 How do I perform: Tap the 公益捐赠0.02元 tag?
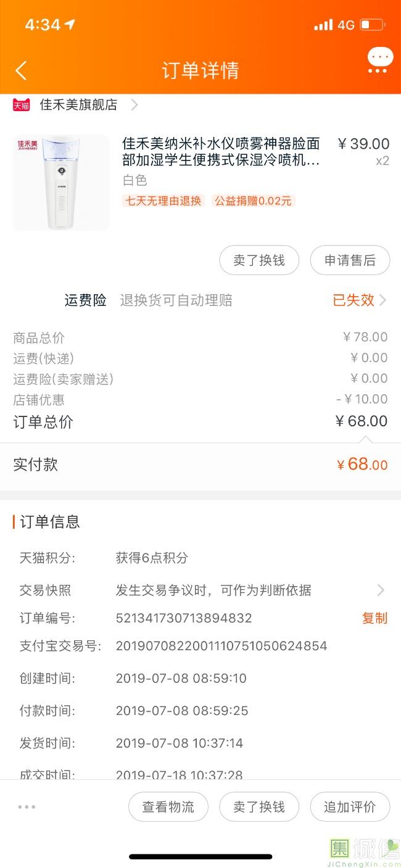pyautogui.click(x=252, y=200)
